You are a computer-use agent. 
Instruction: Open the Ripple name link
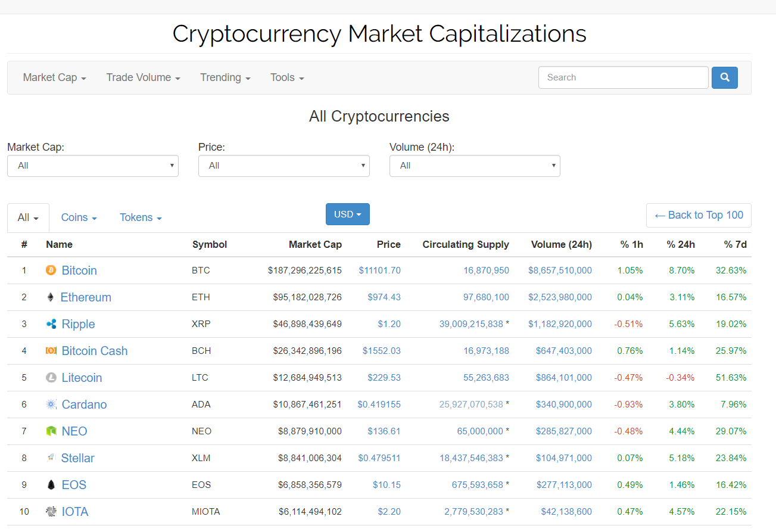pyautogui.click(x=79, y=324)
